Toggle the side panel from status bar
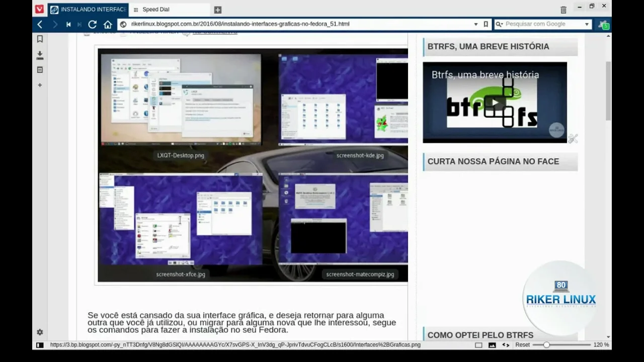The height and width of the screenshot is (362, 644). (x=40, y=345)
